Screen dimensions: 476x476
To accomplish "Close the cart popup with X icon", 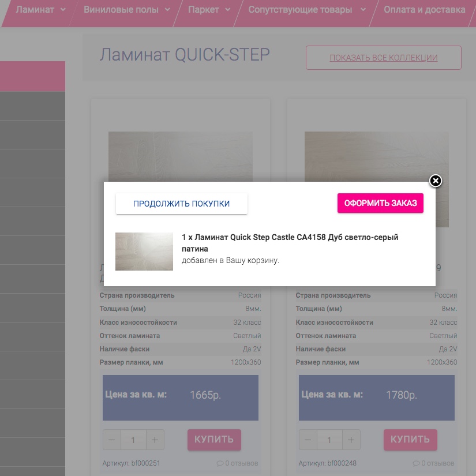I will [436, 181].
